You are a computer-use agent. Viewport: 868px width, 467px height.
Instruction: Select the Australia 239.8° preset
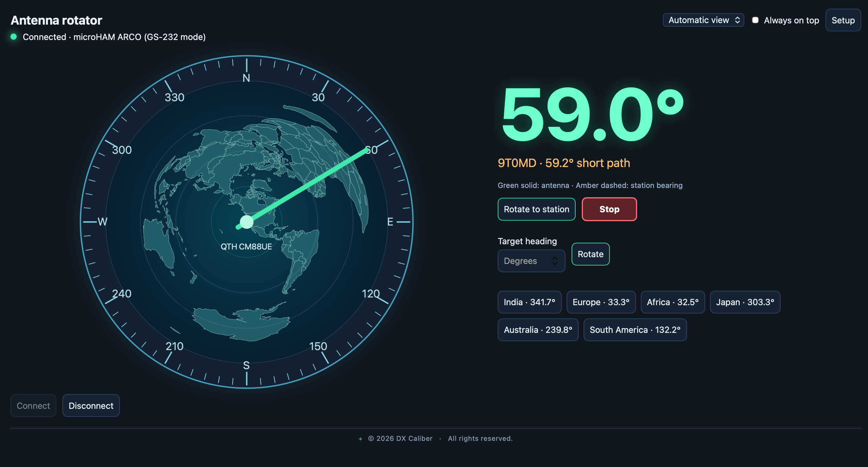538,329
